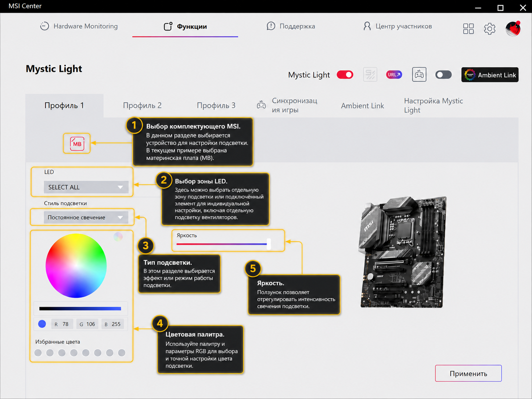This screenshot has width=532, height=399.
Task: Click the Стиль подсветки label
Action: click(x=65, y=203)
